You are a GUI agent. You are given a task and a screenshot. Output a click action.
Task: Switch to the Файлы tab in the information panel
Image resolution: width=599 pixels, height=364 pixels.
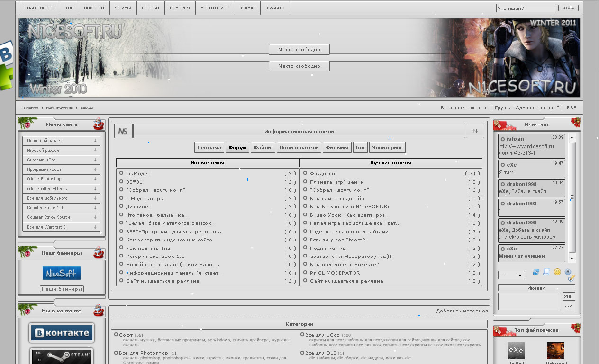263,148
